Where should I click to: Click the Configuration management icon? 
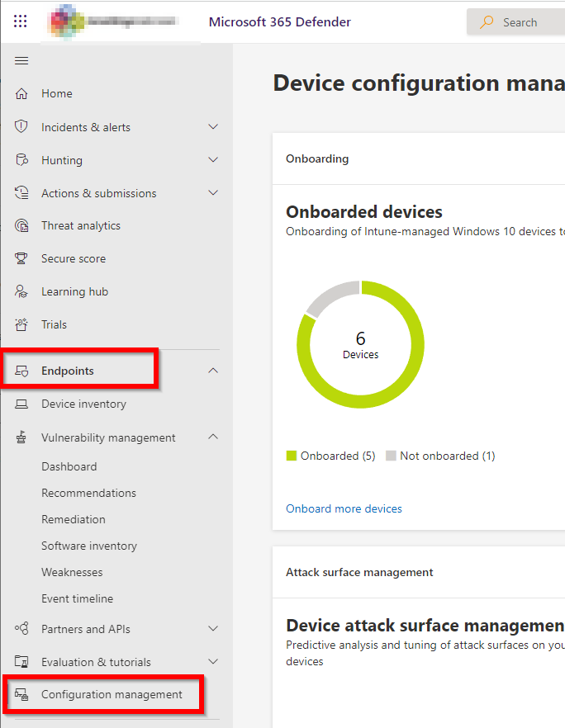(21, 695)
